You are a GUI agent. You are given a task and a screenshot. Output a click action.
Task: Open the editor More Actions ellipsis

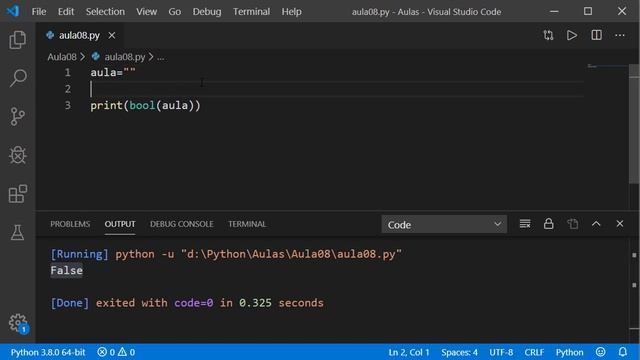[620, 35]
